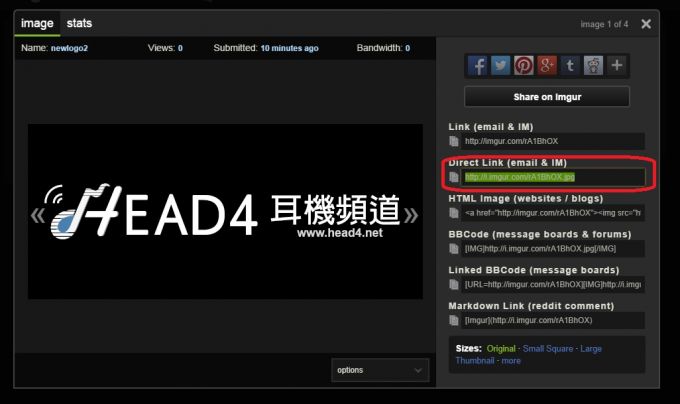The width and height of the screenshot is (680, 404).
Task: Select the Markdown Link text field
Action: [x=553, y=320]
